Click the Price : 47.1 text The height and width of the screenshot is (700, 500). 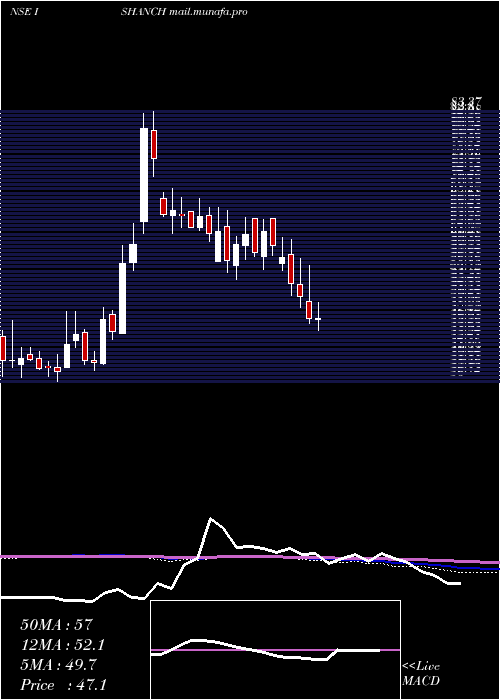[x=63, y=685]
